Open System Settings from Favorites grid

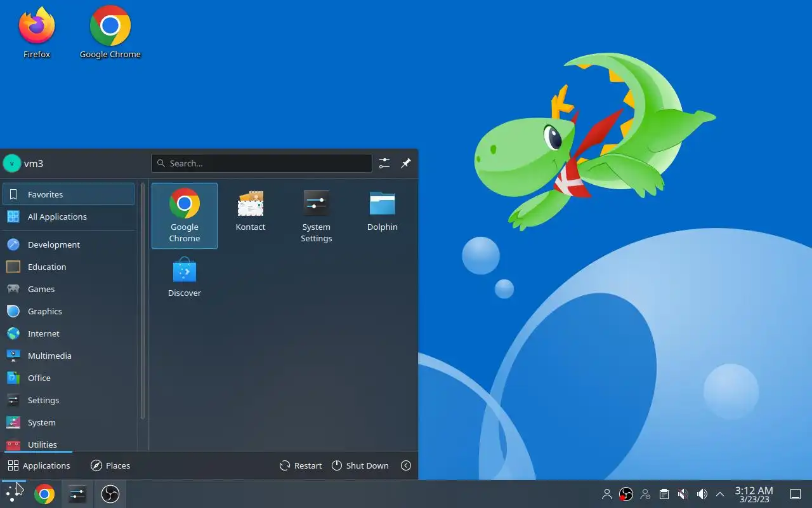(x=317, y=216)
